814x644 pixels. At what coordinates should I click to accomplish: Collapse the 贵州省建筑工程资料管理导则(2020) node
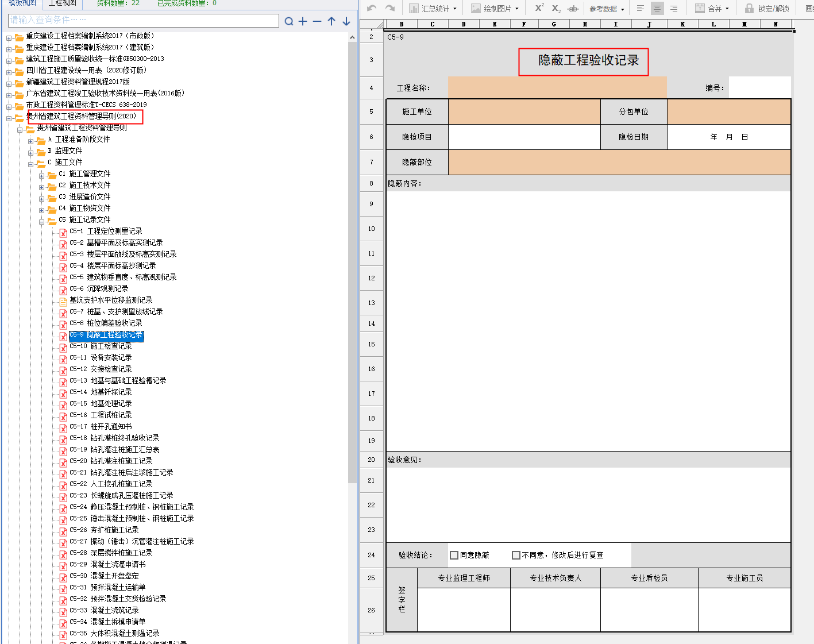[9, 118]
